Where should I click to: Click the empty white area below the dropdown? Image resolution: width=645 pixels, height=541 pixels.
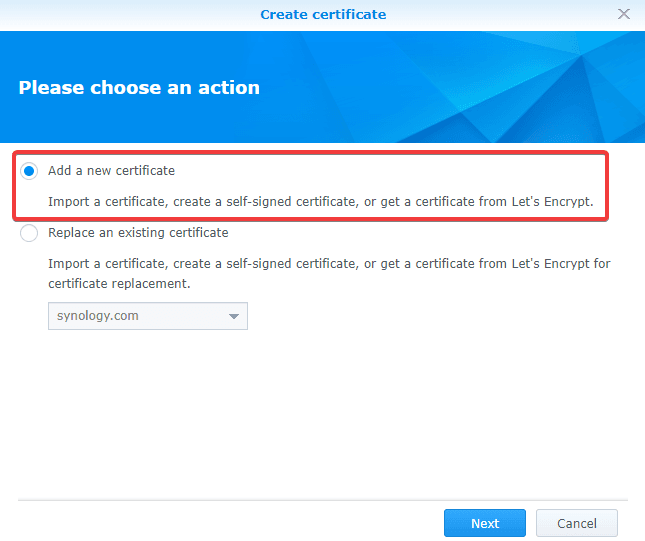(x=322, y=410)
